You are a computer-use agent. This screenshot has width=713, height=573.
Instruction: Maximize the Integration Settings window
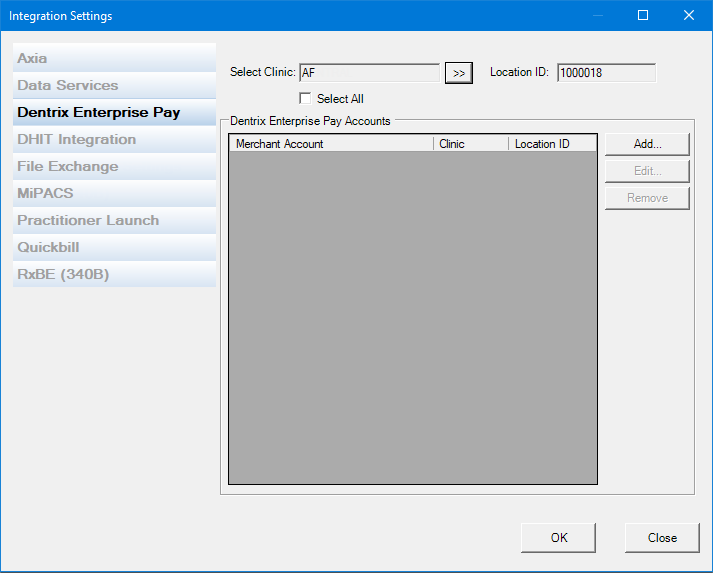point(643,15)
